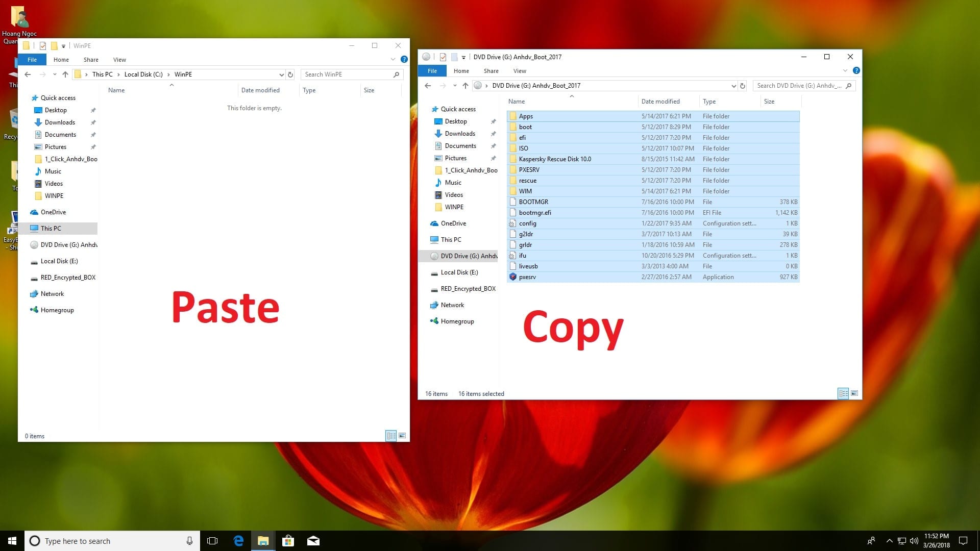Go up one level in DVD Drive window
Image resolution: width=980 pixels, height=551 pixels.
point(465,86)
